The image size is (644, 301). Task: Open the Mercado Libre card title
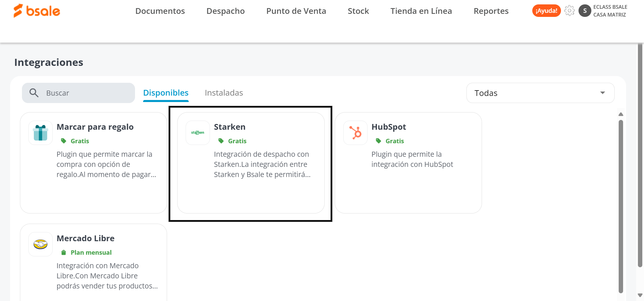coord(85,239)
